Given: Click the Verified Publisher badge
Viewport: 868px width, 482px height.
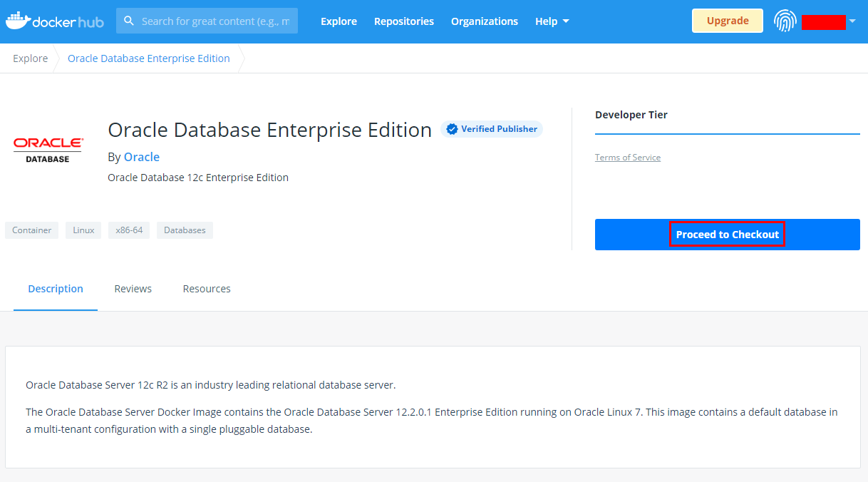Looking at the screenshot, I should pos(492,129).
